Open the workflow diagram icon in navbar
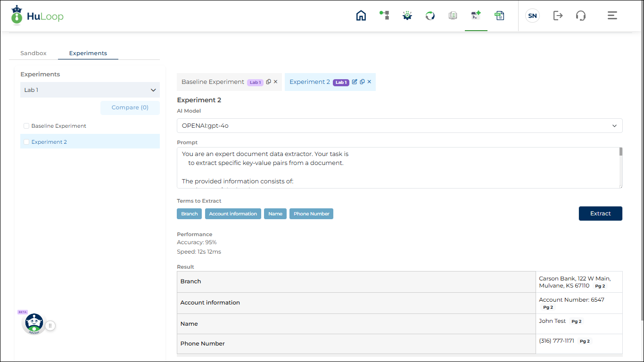 pyautogui.click(x=384, y=16)
